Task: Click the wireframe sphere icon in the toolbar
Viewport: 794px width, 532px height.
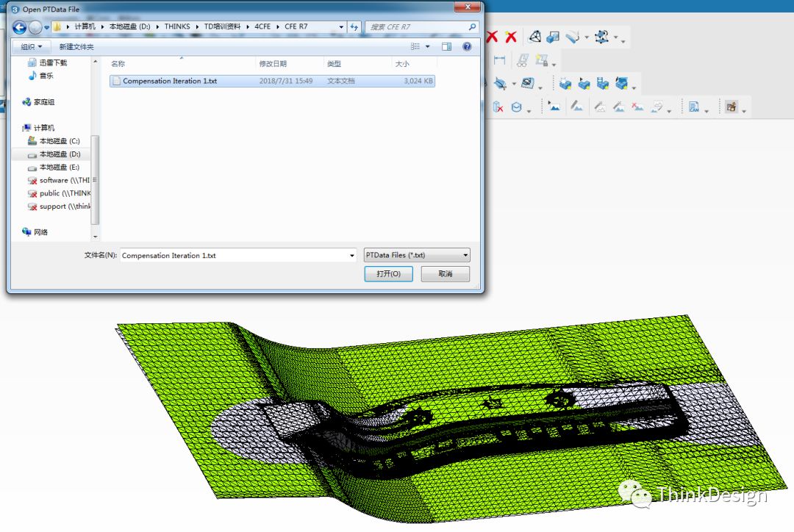Action: [x=535, y=37]
